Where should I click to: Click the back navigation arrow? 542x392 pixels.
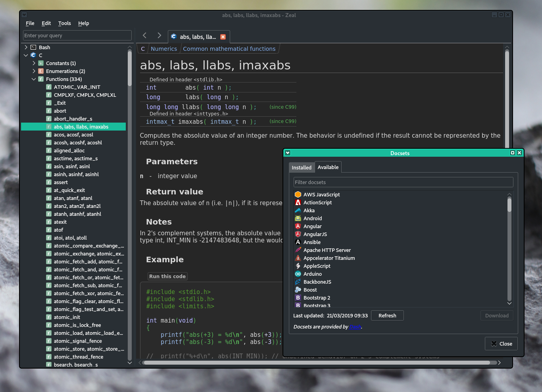(144, 36)
